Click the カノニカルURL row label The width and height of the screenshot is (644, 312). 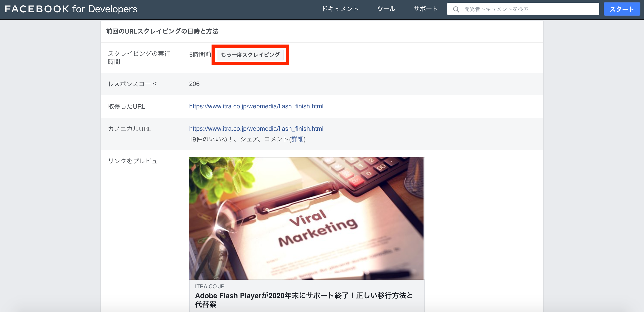[x=129, y=129]
